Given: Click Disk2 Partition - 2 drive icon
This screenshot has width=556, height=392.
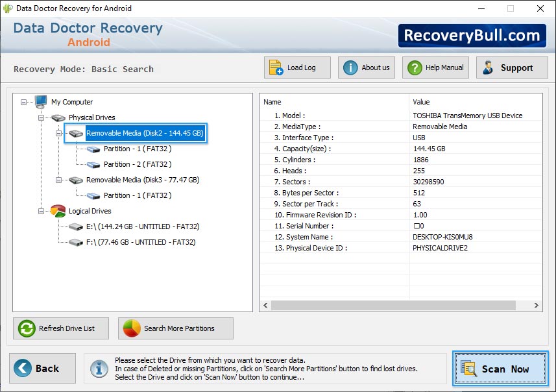Looking at the screenshot, I should [x=93, y=165].
